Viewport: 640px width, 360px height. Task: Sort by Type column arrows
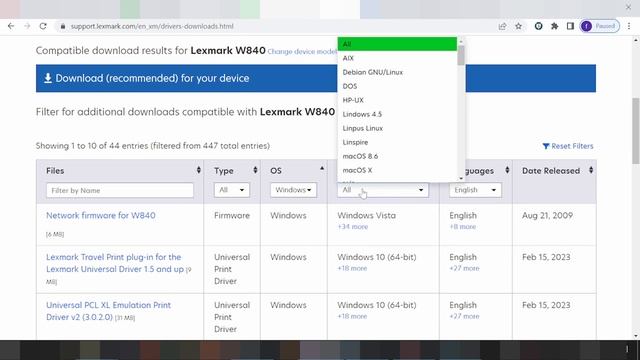pos(255,170)
